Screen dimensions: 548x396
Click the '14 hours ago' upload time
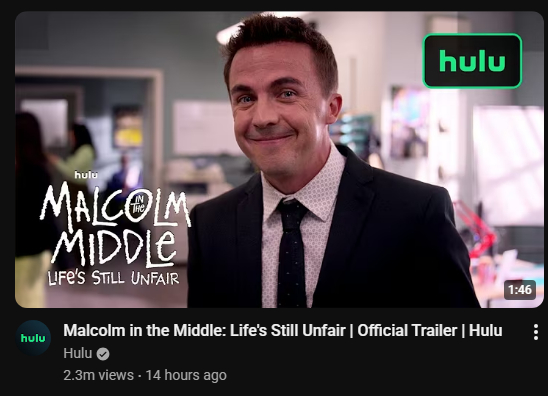click(186, 375)
